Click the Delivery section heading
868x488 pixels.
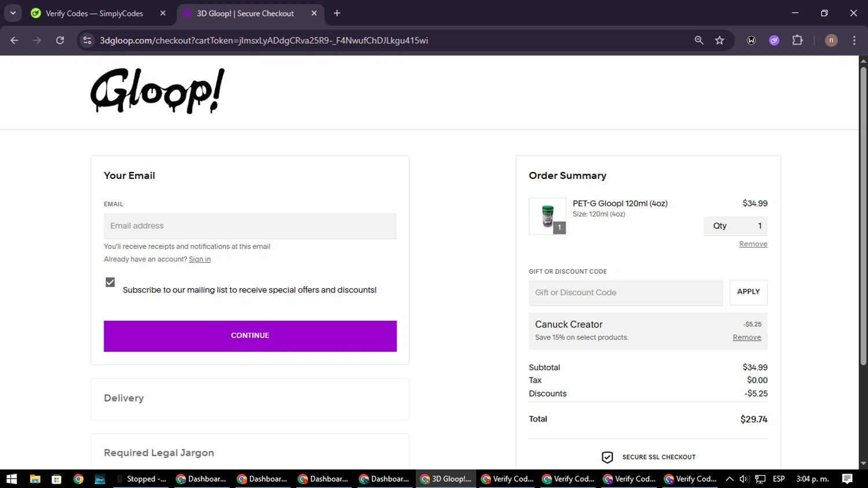click(x=124, y=398)
